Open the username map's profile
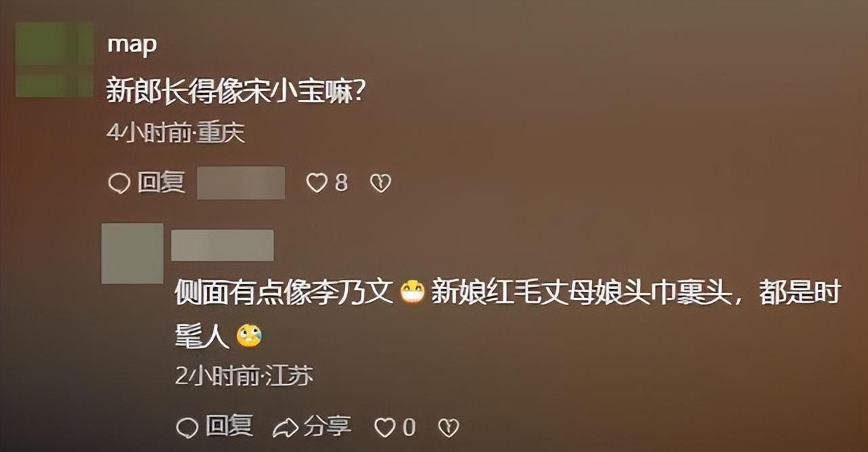The image size is (868, 452). 132,45
